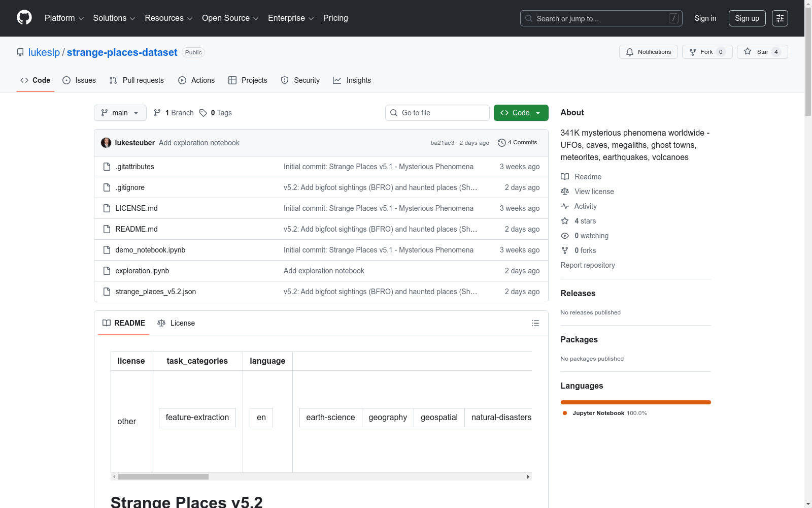Open the ba21ae3 commit hash link
This screenshot has height=508, width=812.
(443, 143)
